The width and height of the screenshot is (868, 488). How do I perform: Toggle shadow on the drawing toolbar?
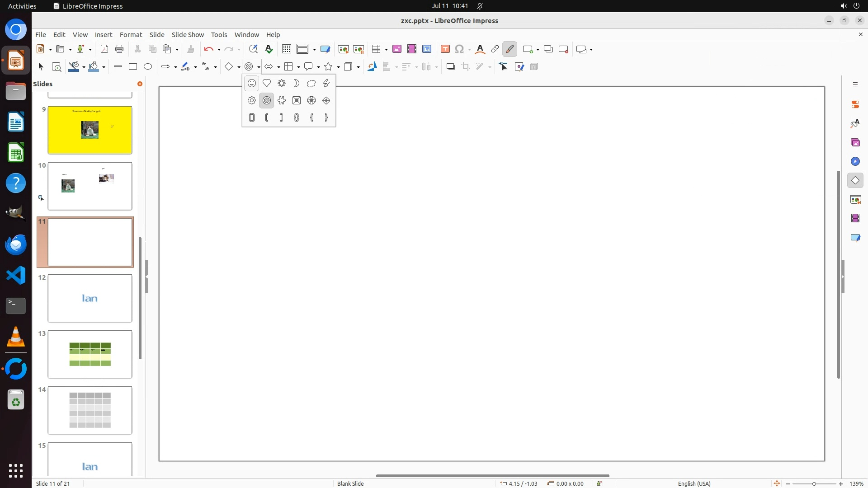450,67
